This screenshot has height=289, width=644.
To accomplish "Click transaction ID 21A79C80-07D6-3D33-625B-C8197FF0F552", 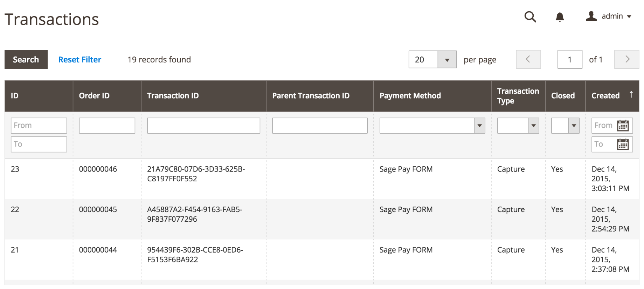I will pyautogui.click(x=196, y=174).
